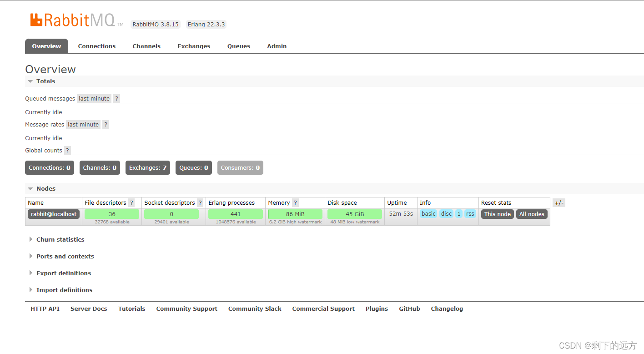Click the File descriptors bar showing 36
644x354 pixels.
coord(112,214)
